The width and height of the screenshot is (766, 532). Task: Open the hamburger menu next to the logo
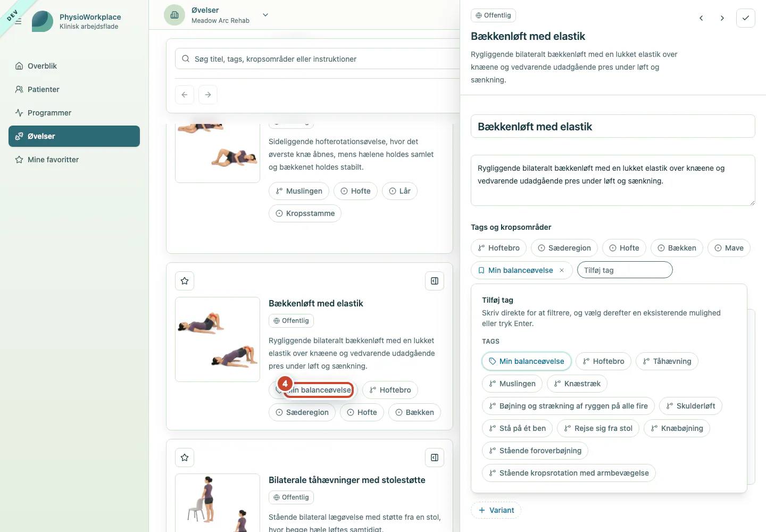point(18,21)
